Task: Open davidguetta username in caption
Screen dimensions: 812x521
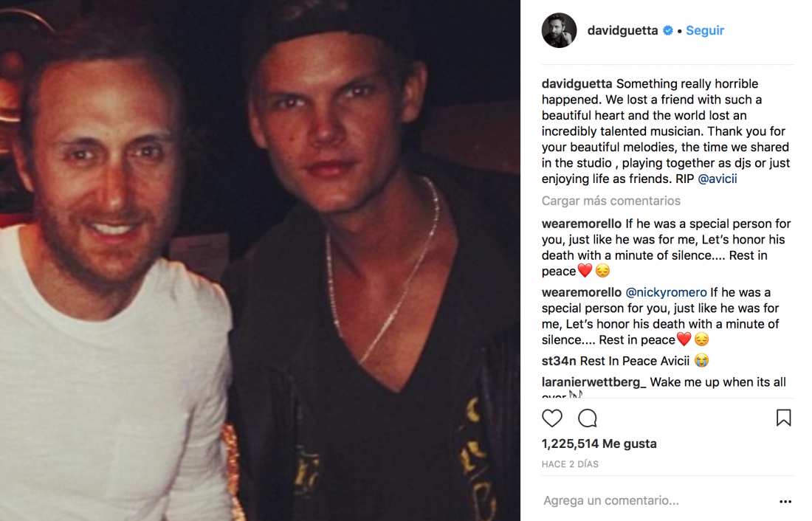Action: 577,84
